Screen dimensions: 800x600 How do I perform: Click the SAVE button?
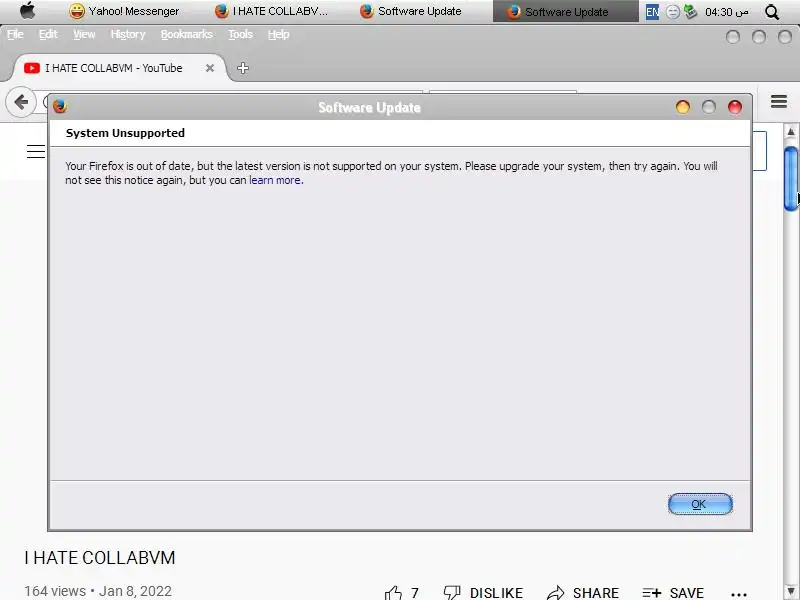(673, 593)
